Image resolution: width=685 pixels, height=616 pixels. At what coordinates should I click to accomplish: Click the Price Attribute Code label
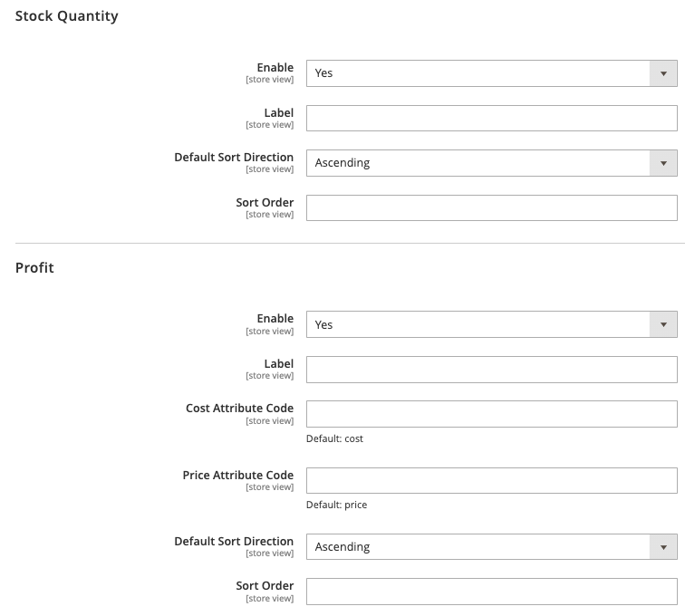[238, 475]
